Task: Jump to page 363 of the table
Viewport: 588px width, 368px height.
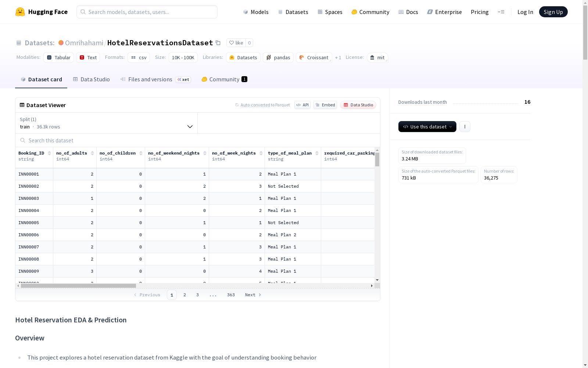Action: click(x=231, y=295)
